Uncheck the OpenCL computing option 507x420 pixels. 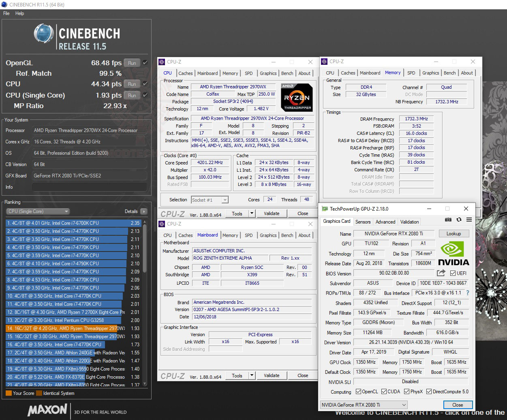pyautogui.click(x=358, y=391)
